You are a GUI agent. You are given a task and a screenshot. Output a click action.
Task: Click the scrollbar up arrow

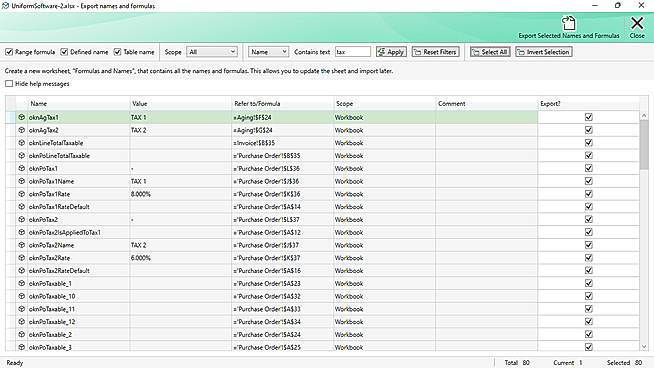[644, 115]
